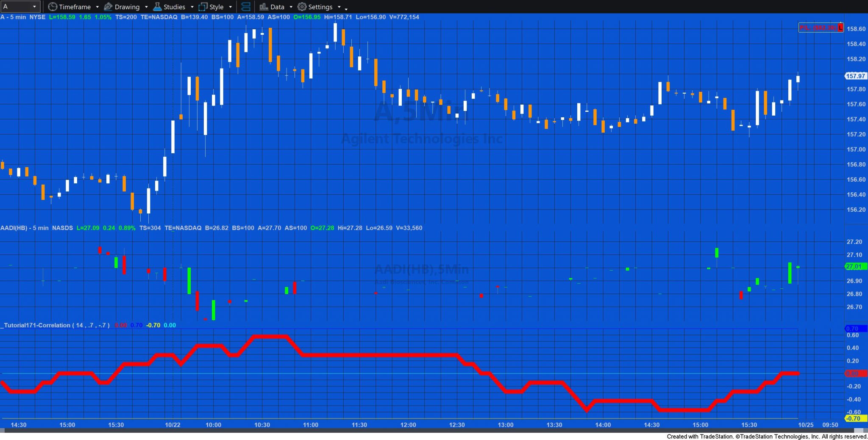The width and height of the screenshot is (868, 440).
Task: Open the Timeframe clock icon
Action: (53, 7)
